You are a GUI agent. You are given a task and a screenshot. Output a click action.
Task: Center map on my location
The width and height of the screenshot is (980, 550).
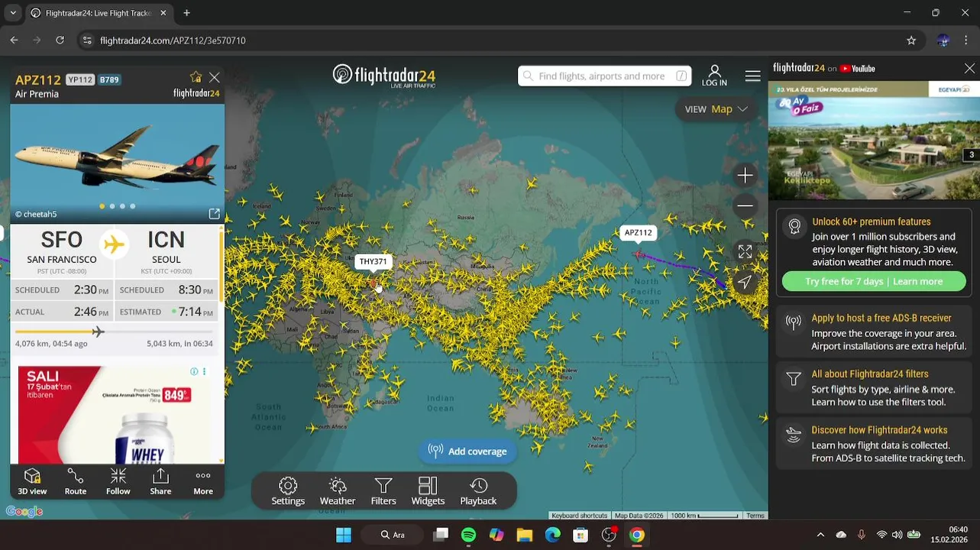[x=745, y=282]
